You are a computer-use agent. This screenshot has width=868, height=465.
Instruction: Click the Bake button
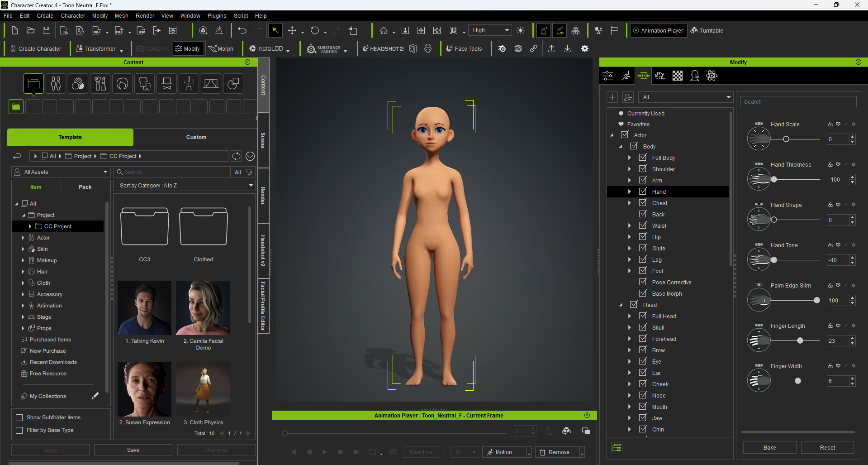769,447
